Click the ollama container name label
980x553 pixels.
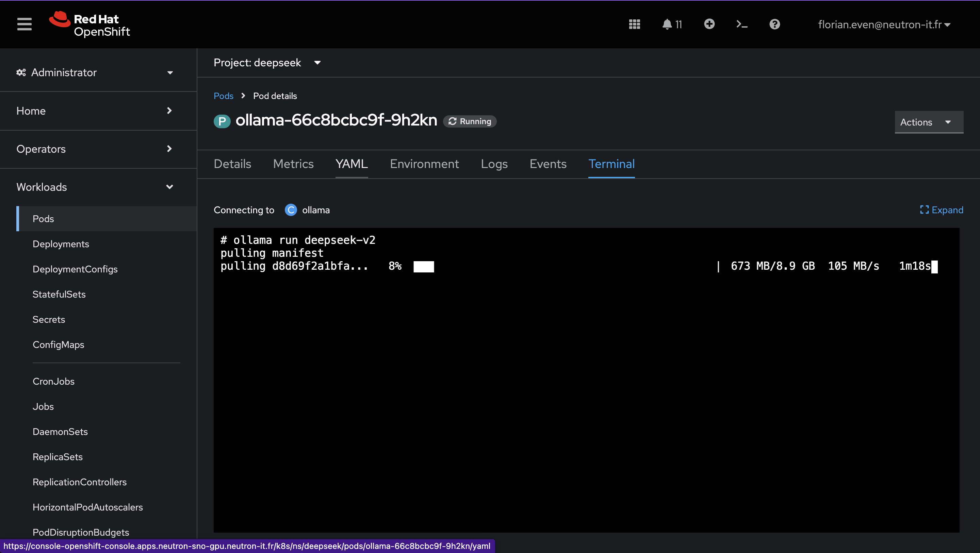click(x=316, y=210)
